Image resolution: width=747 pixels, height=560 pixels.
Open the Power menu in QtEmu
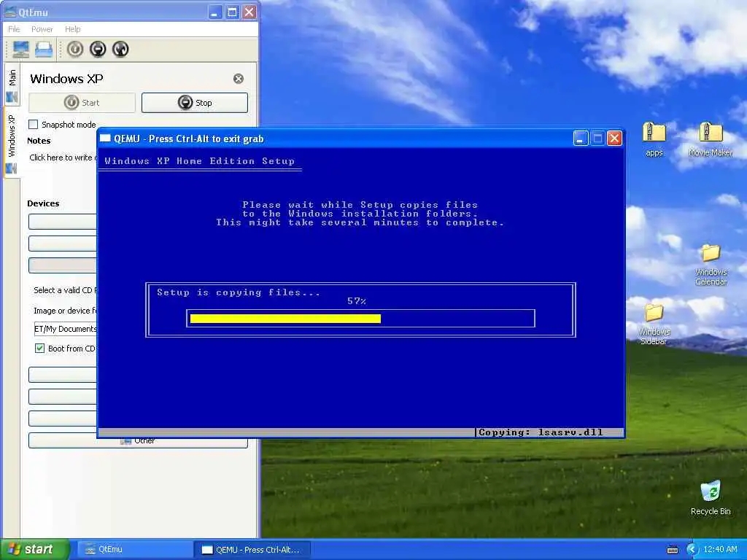coord(42,29)
